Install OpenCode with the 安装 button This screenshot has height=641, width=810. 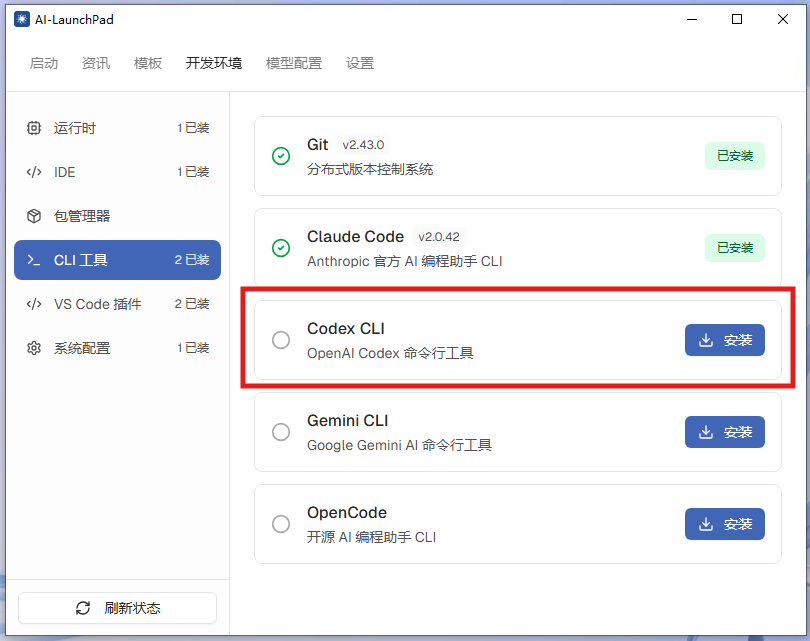pos(725,524)
